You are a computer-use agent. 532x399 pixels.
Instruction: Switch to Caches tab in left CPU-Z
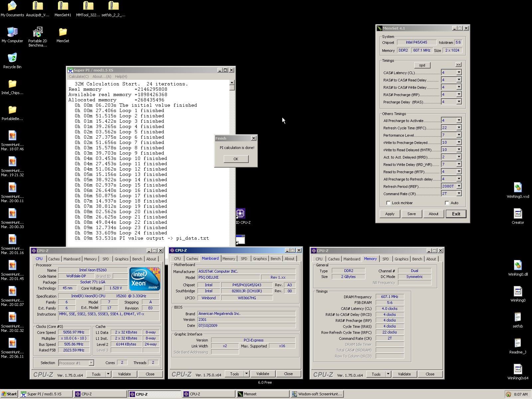click(x=54, y=259)
